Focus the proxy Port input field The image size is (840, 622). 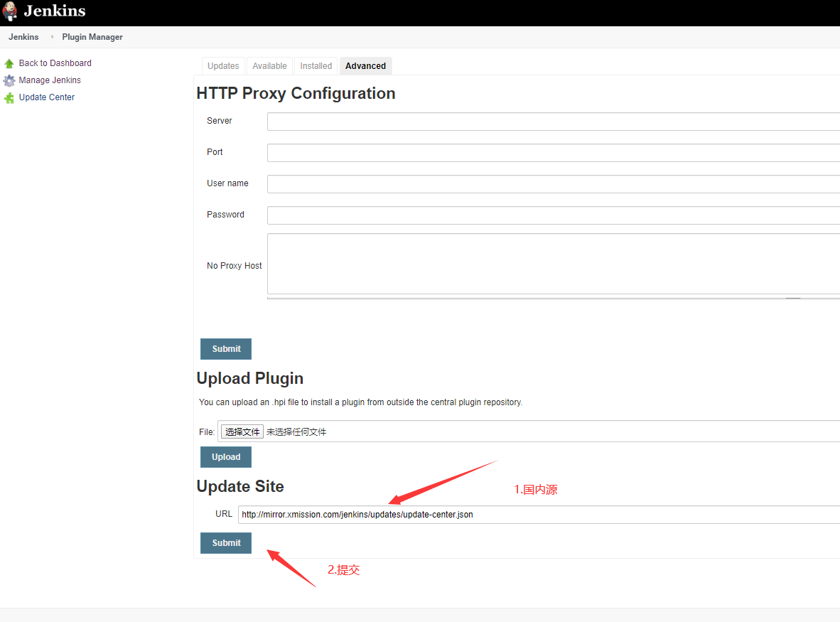[554, 153]
